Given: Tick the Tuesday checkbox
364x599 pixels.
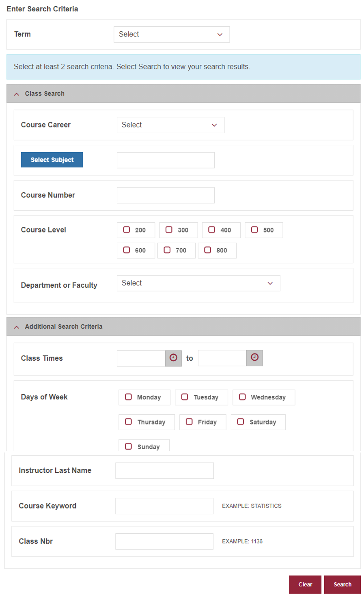Looking at the screenshot, I should pyautogui.click(x=185, y=397).
